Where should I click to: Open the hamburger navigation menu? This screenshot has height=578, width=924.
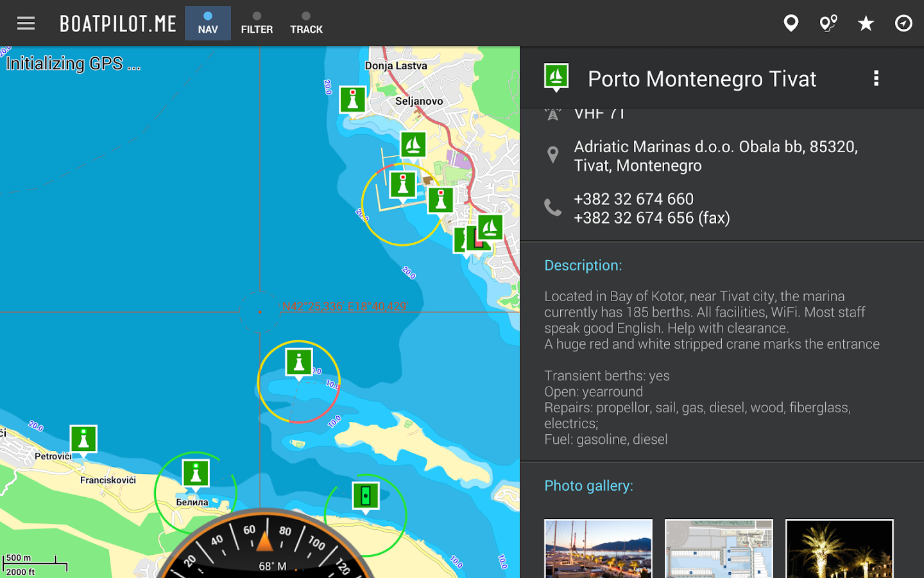[x=26, y=24]
